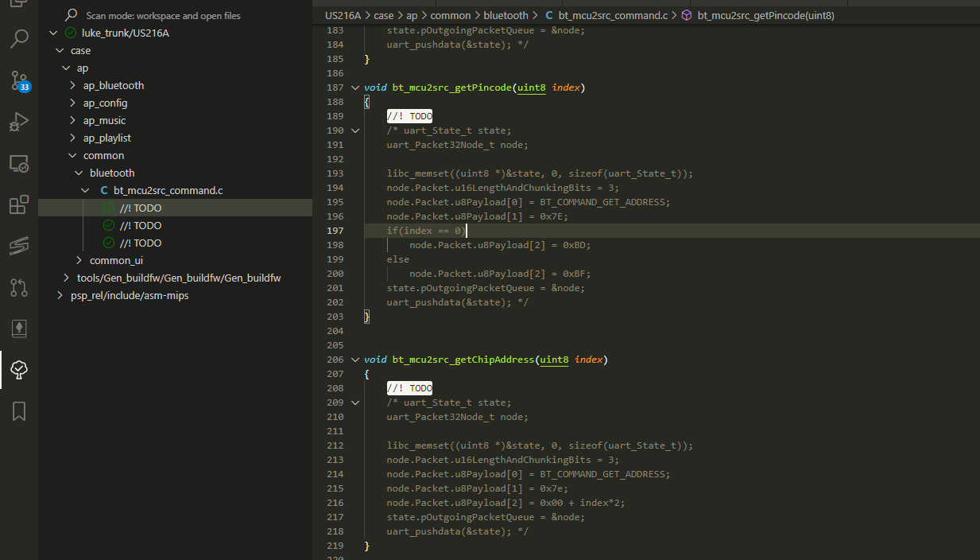This screenshot has width=980, height=560.
Task: Expand the common_ui folder
Action: pyautogui.click(x=79, y=260)
